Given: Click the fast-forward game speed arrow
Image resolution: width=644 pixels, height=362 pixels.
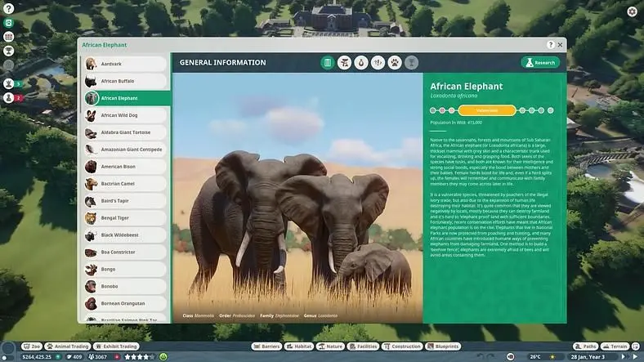Looking at the screenshot, I should [624, 357].
